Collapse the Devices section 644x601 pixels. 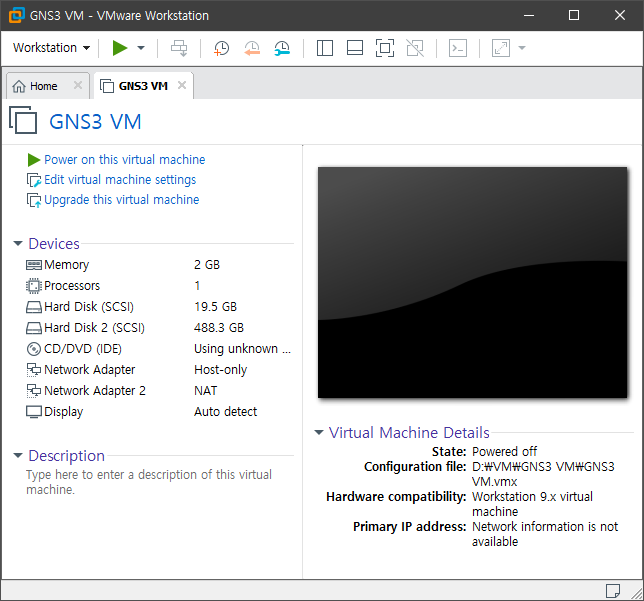18,244
